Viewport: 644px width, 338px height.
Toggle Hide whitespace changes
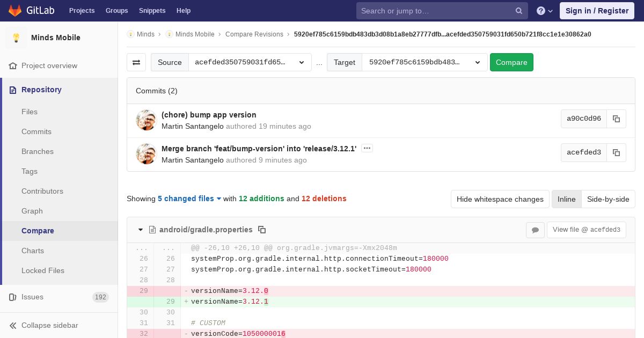[500, 199]
